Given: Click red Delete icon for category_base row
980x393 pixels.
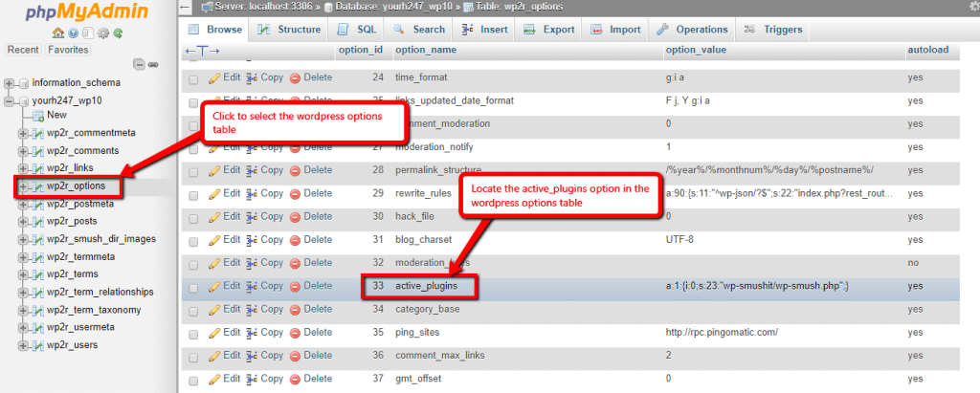Looking at the screenshot, I should tap(296, 309).
